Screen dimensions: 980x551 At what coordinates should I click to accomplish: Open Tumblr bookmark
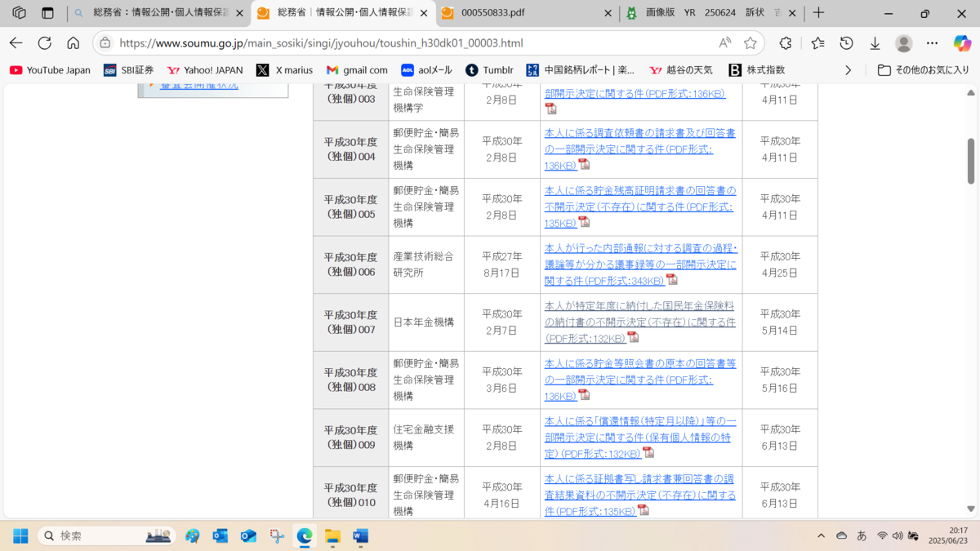(488, 70)
